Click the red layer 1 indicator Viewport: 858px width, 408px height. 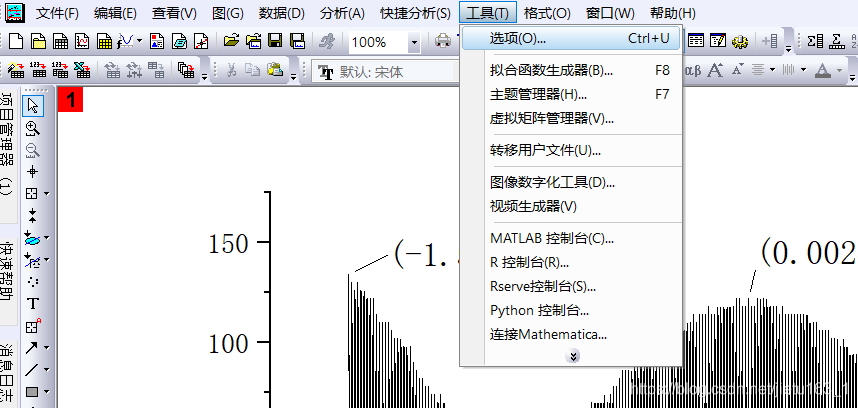point(70,100)
